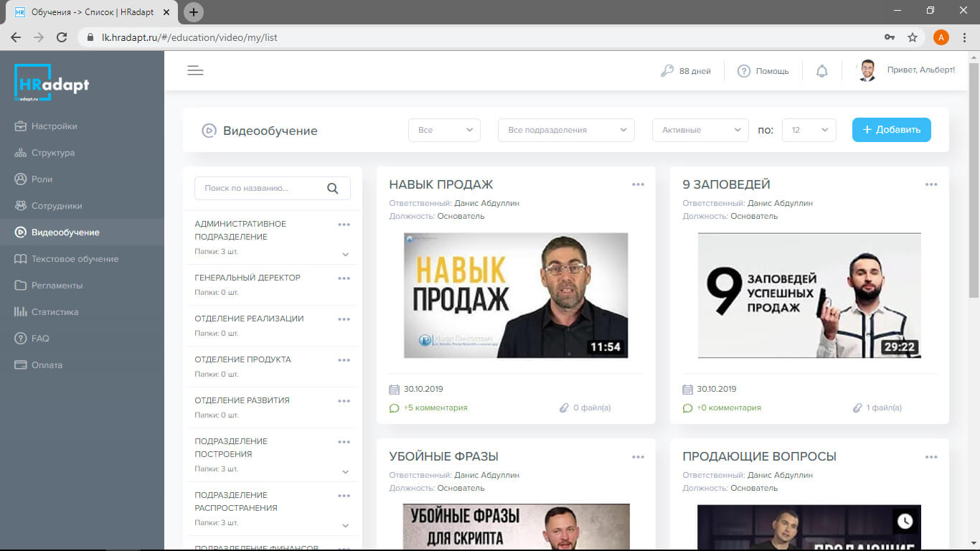
Task: Select ОТДЕЛЕНИЕ ПРОДУКТА department row
Action: (x=273, y=367)
